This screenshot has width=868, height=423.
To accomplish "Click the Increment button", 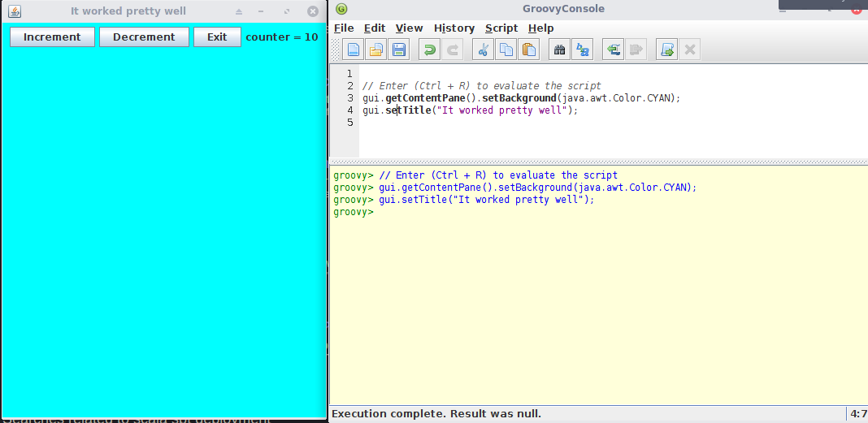I will (x=52, y=37).
